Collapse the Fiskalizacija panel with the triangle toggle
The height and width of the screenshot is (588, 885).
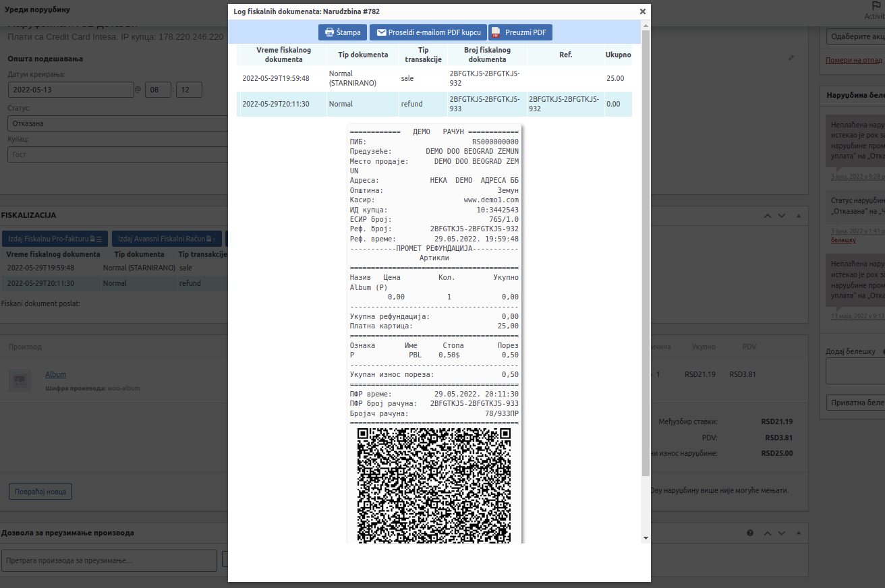pos(798,216)
